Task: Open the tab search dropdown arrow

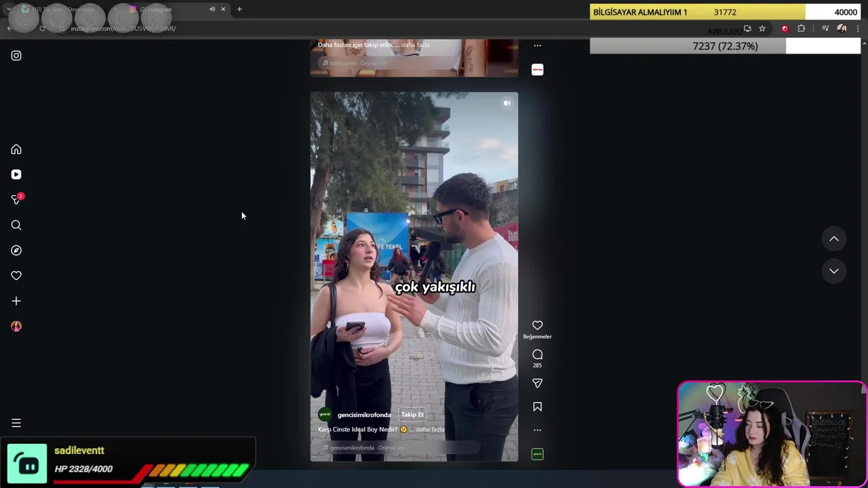Action: point(8,9)
